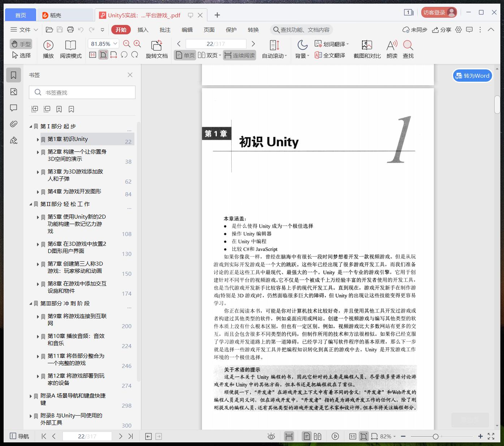Open attachments paperclip icon in sidebar
The height and width of the screenshot is (446, 504).
point(14,124)
